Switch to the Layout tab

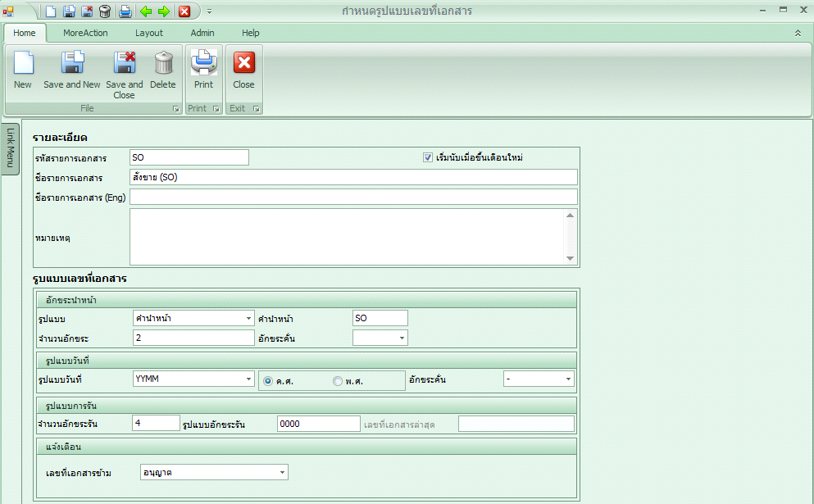[148, 33]
